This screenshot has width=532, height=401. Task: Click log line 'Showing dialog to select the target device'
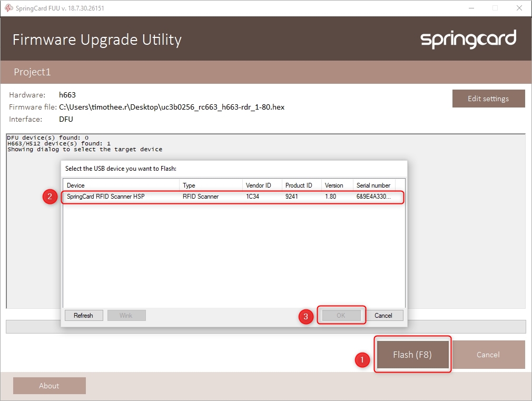click(85, 149)
